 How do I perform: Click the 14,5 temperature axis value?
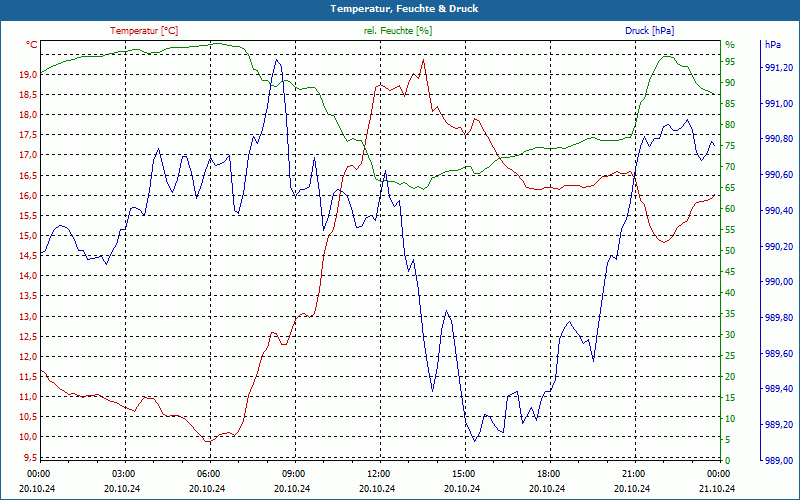(28, 256)
